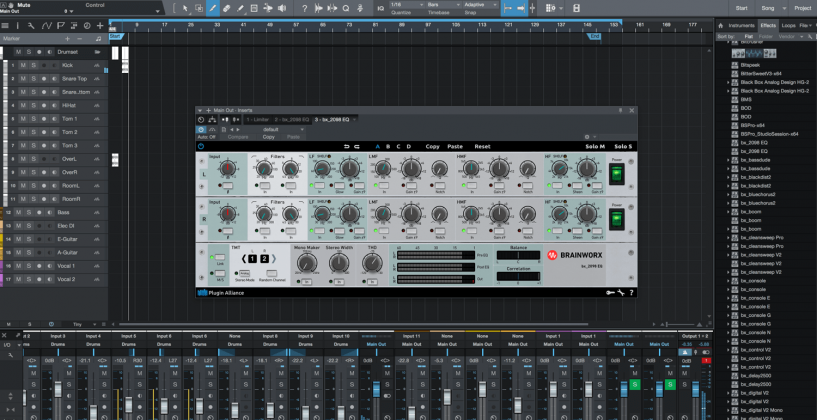Viewport: 817px width, 420px height.
Task: Switch to the 2 - bx_2098 EQ tab
Action: [291, 120]
